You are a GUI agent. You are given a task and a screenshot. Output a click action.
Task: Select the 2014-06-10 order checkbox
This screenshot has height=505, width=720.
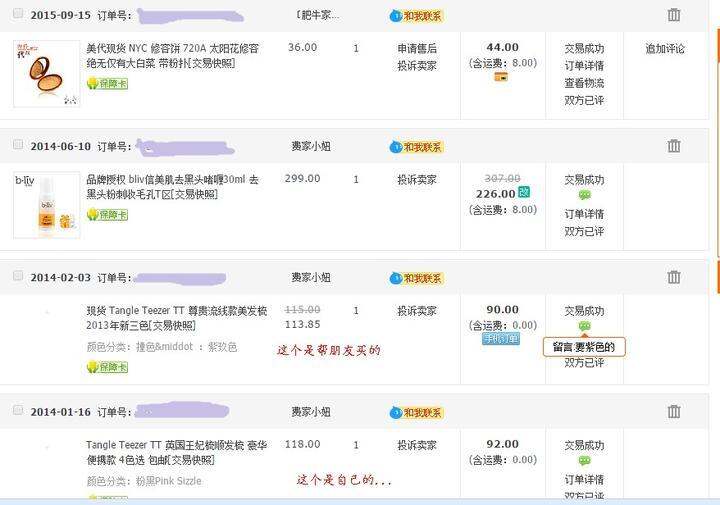(18, 145)
